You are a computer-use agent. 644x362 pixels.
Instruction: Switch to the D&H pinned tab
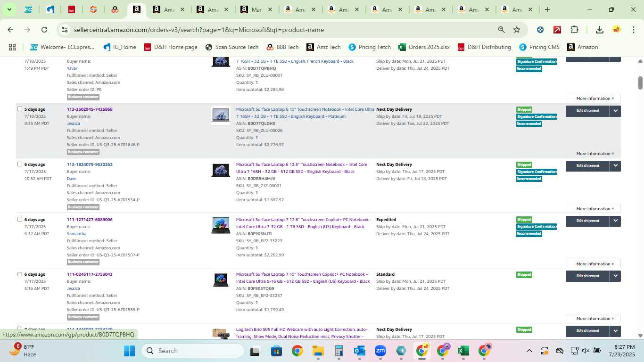72,9
